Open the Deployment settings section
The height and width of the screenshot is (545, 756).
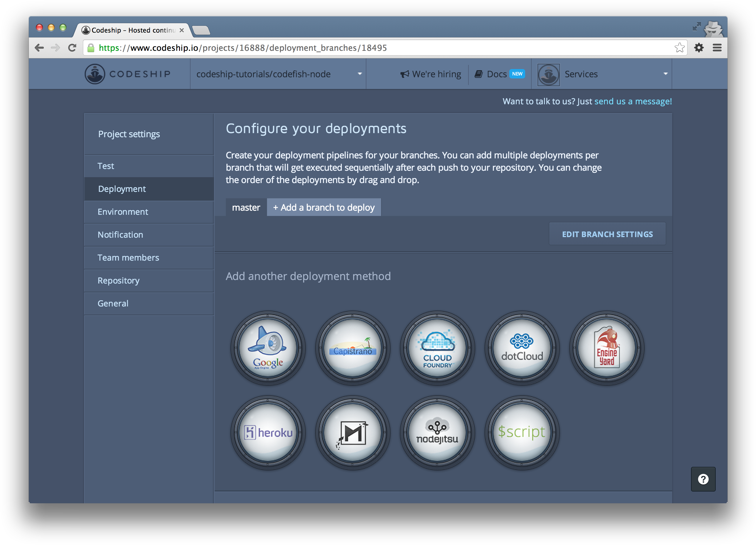149,189
